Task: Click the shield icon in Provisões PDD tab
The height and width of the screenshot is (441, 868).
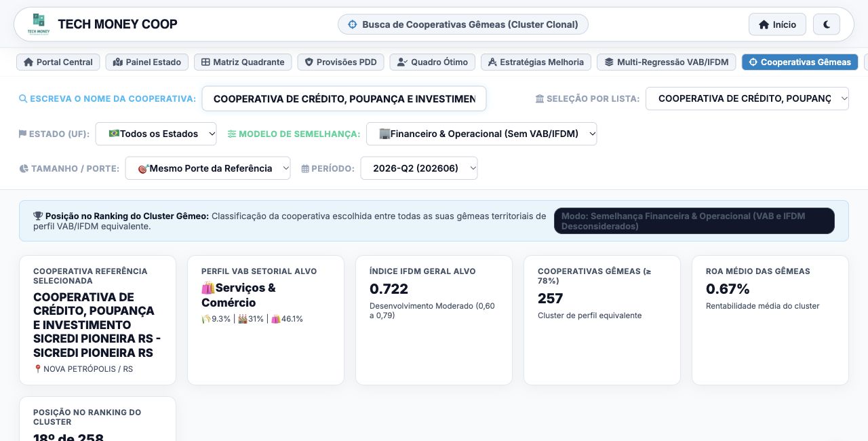Action: [x=309, y=62]
